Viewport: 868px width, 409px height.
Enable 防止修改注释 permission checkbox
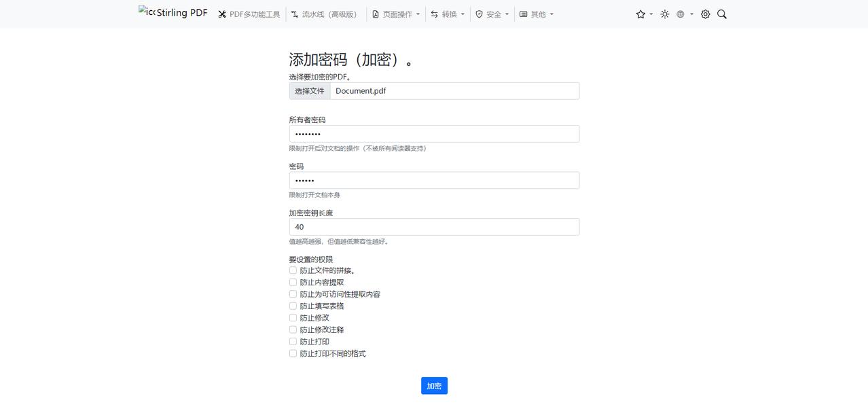coord(293,330)
